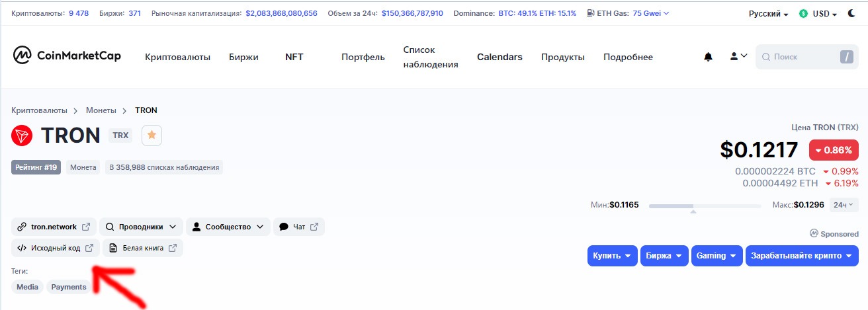Viewport: 868px width, 310px height.
Task: Go to Портфель portfolio page
Action: [x=363, y=57]
